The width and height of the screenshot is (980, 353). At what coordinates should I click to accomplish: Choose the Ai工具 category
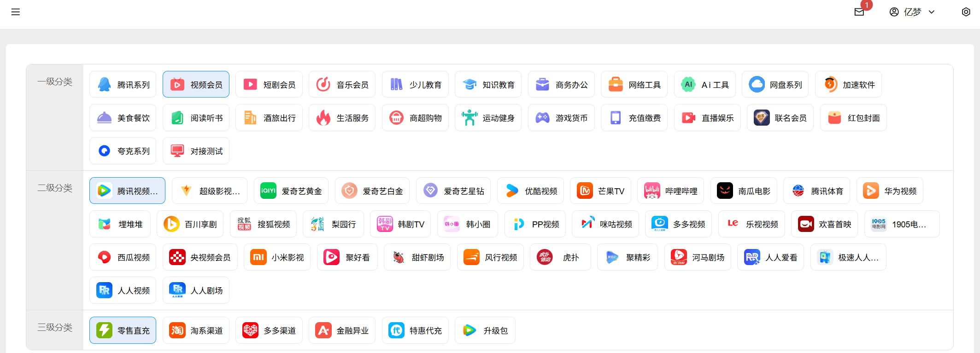coord(704,85)
